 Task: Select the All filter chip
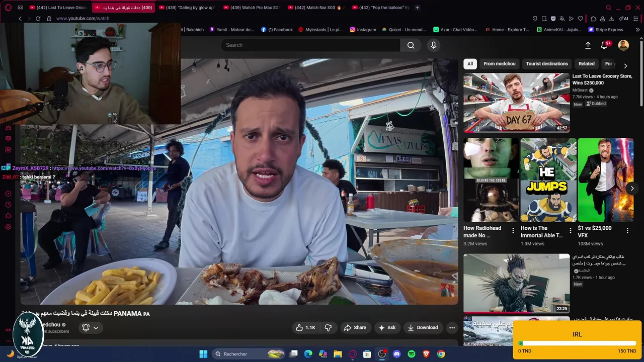click(x=470, y=64)
